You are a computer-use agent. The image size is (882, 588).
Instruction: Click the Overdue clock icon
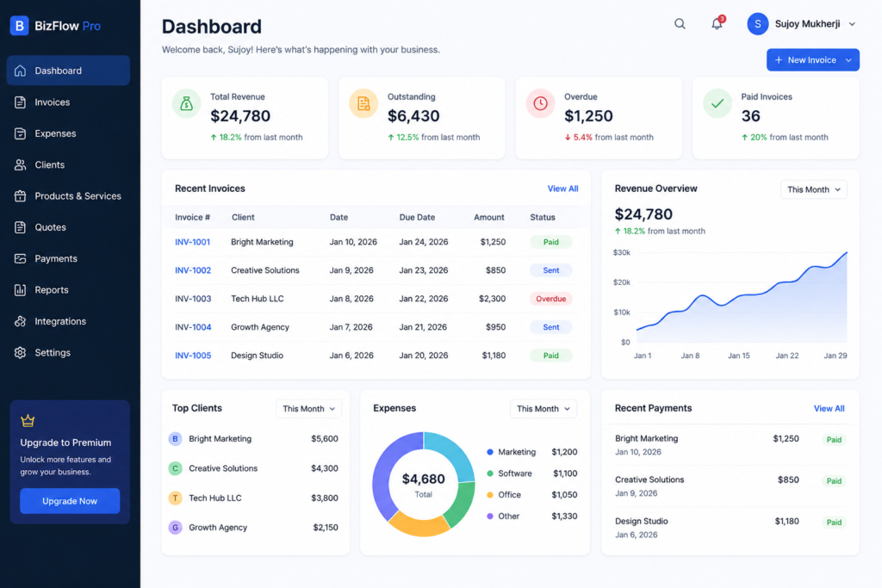[x=541, y=103]
